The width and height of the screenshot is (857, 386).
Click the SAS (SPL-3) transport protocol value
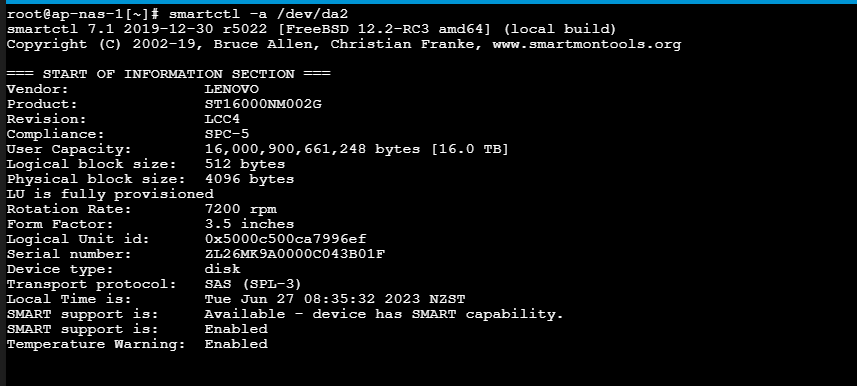click(x=253, y=284)
